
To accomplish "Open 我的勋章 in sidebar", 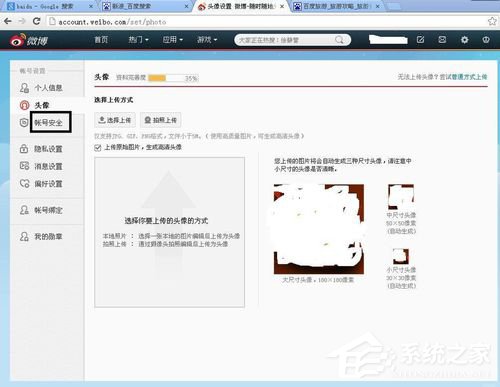I will [x=48, y=237].
